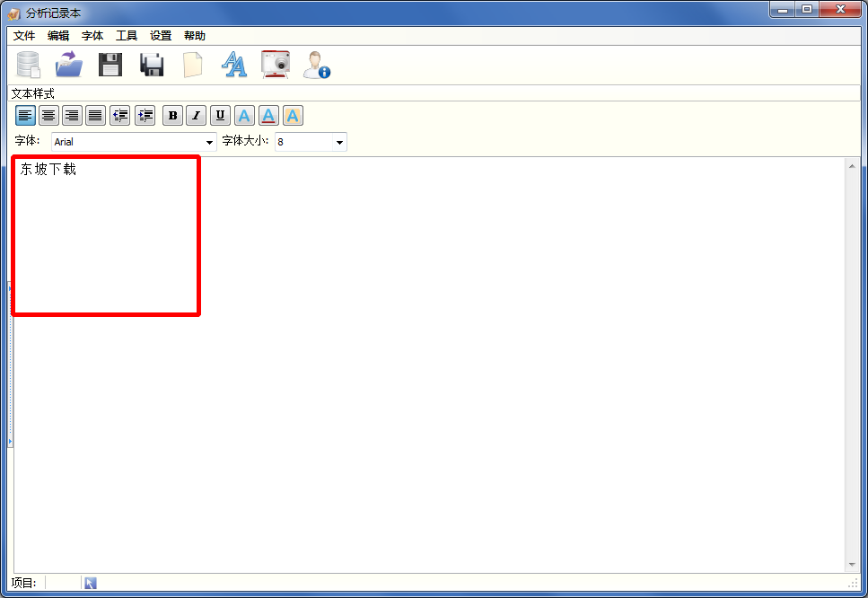Click the camera screenshot icon
Screen dimensions: 868x598
click(276, 65)
